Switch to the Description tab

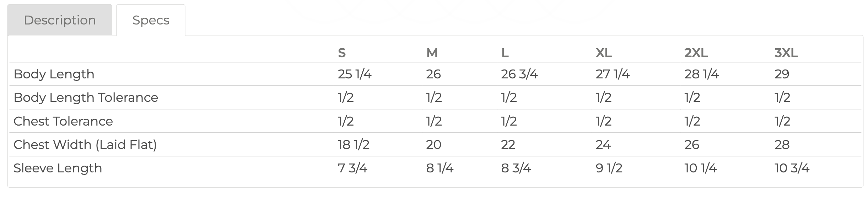(60, 20)
